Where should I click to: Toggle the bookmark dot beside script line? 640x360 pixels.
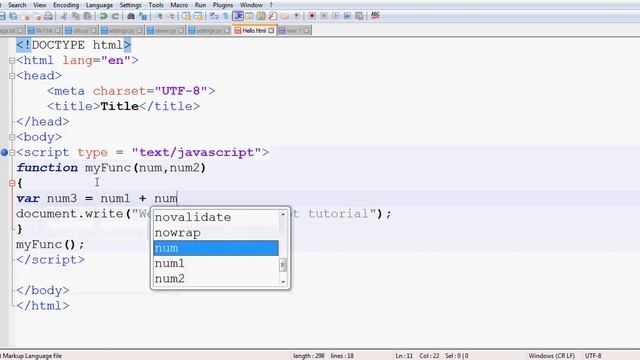(4, 152)
